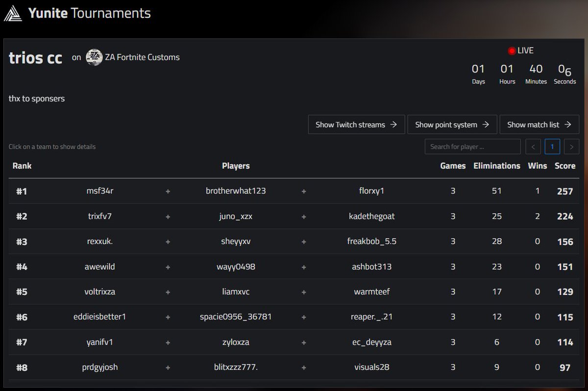Click player name florxy1
The width and height of the screenshot is (588, 391).
click(371, 191)
